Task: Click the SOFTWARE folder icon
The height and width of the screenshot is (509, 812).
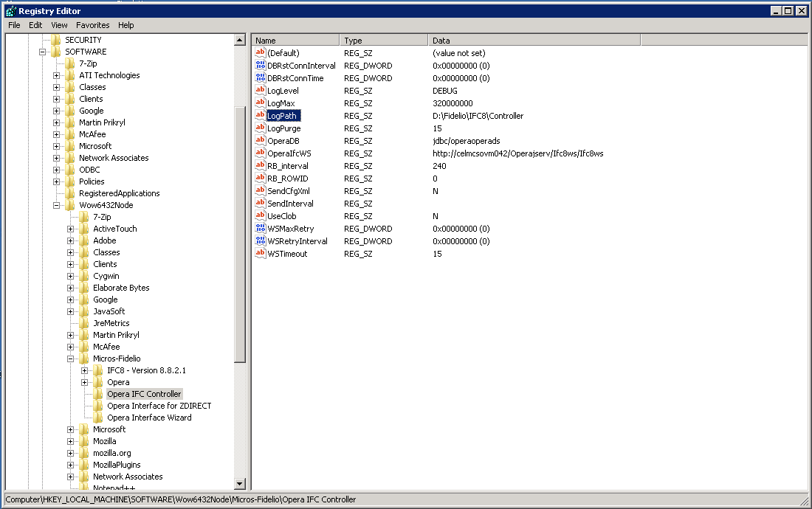Action: pyautogui.click(x=56, y=51)
